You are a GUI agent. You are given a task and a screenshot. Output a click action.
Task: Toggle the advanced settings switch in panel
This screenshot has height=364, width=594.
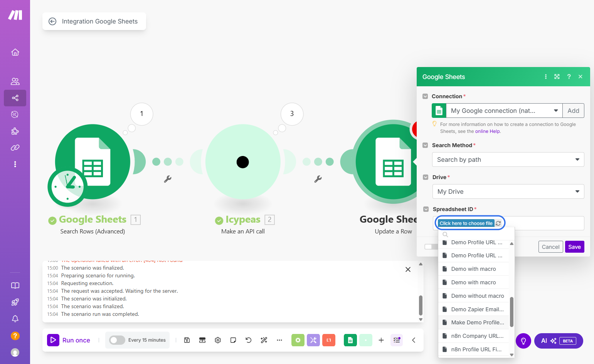click(x=431, y=247)
